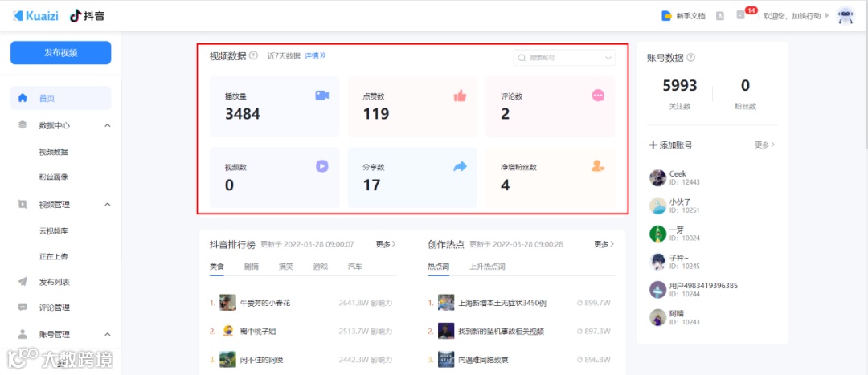Click the 阿晴 account avatar
This screenshot has width=868, height=375.
[x=657, y=317]
